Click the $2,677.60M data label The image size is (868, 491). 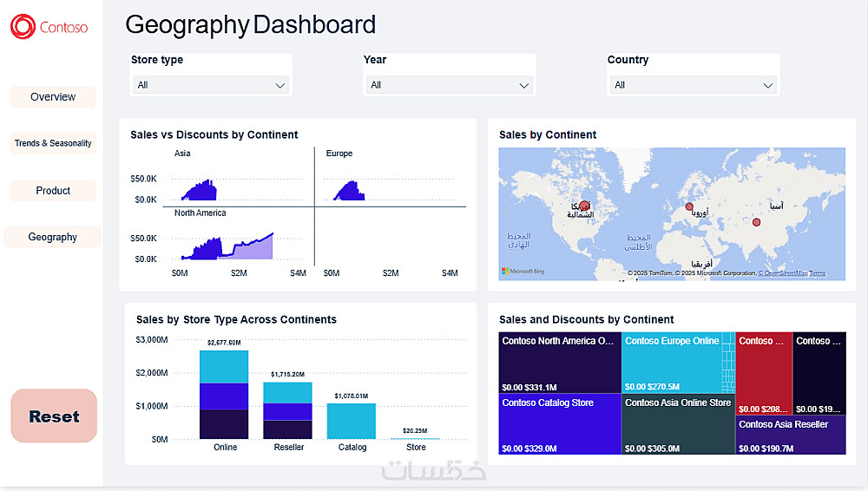tap(224, 343)
